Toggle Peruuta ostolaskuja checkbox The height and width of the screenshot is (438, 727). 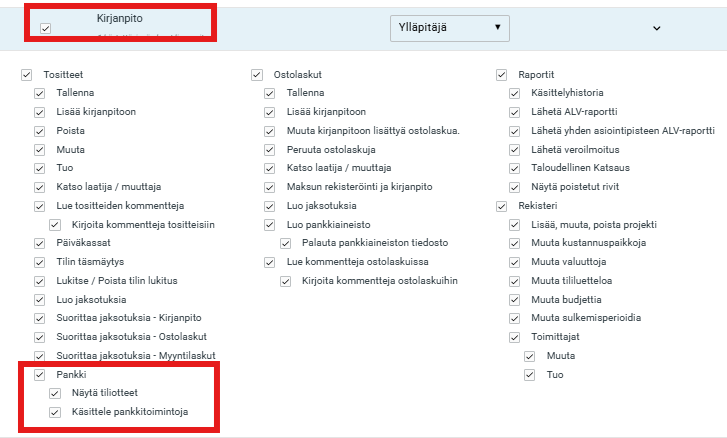(x=270, y=149)
